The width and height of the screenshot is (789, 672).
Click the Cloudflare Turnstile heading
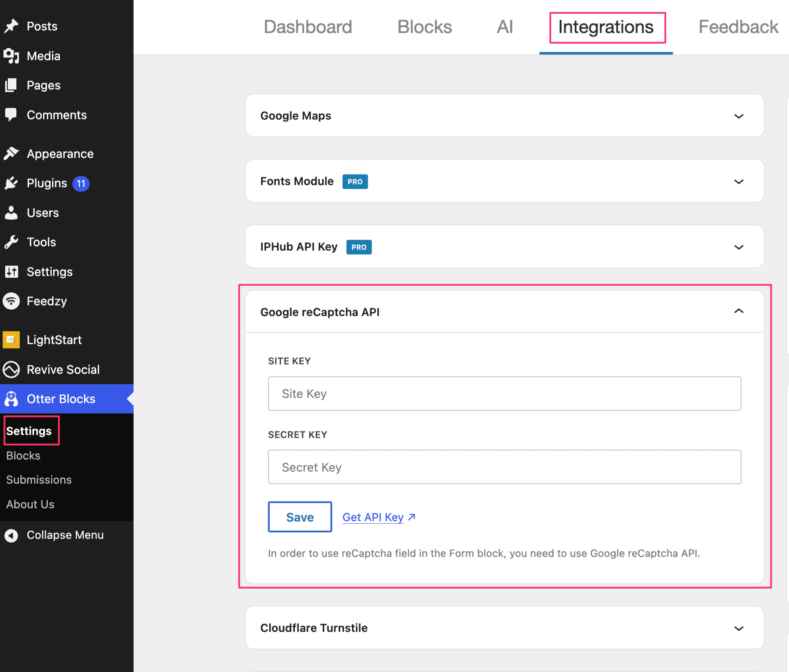click(x=314, y=628)
